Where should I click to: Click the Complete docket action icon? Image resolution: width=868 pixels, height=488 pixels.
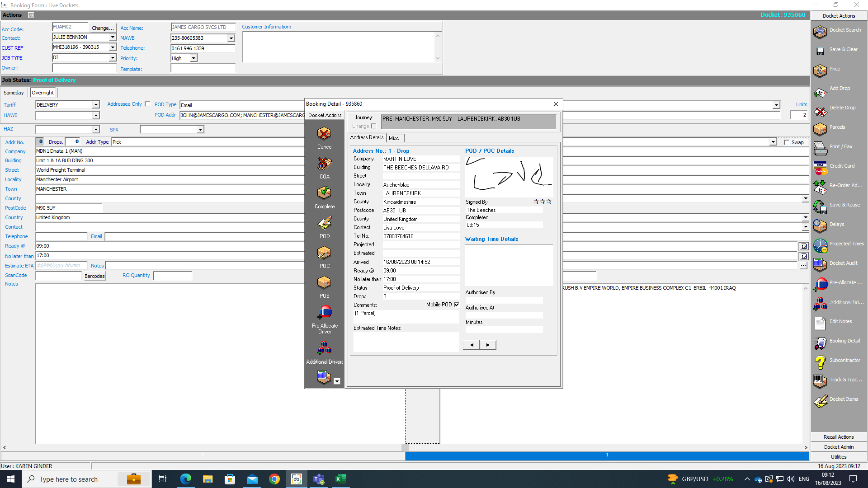[x=324, y=193]
